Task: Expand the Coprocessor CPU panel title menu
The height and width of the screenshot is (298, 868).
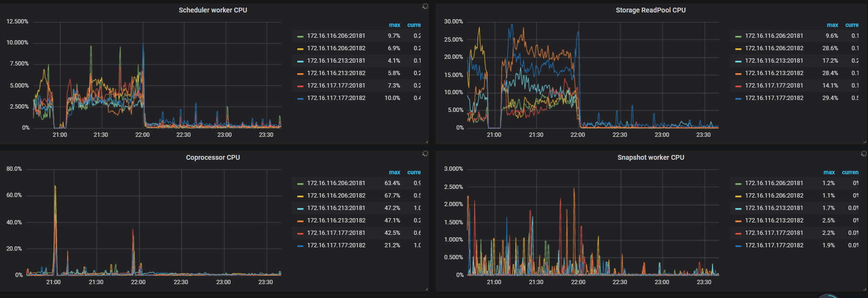Action: point(212,157)
